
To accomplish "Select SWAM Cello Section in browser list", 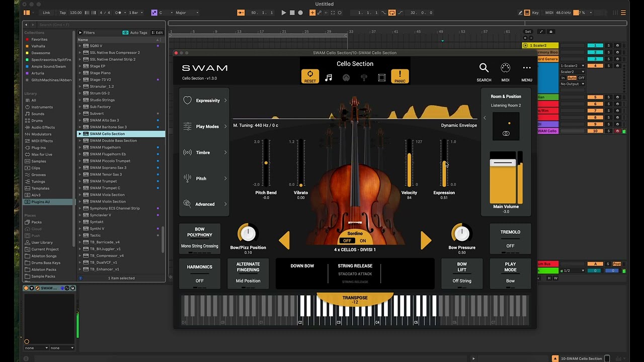I will (121, 134).
